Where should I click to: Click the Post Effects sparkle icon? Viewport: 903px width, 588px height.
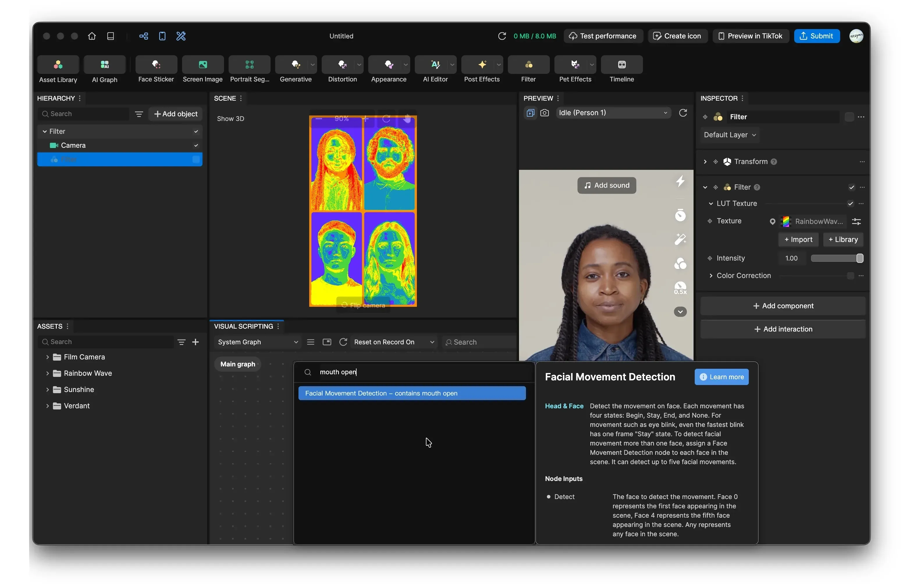(482, 65)
